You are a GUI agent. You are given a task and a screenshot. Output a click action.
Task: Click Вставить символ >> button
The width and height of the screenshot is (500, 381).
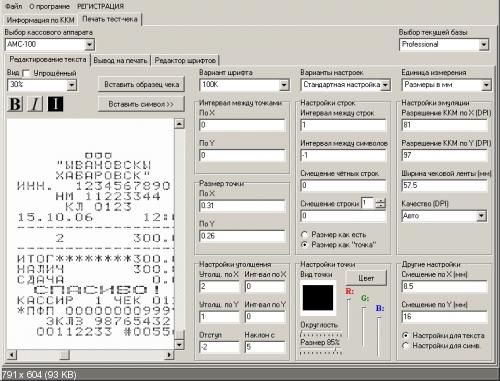click(x=141, y=104)
